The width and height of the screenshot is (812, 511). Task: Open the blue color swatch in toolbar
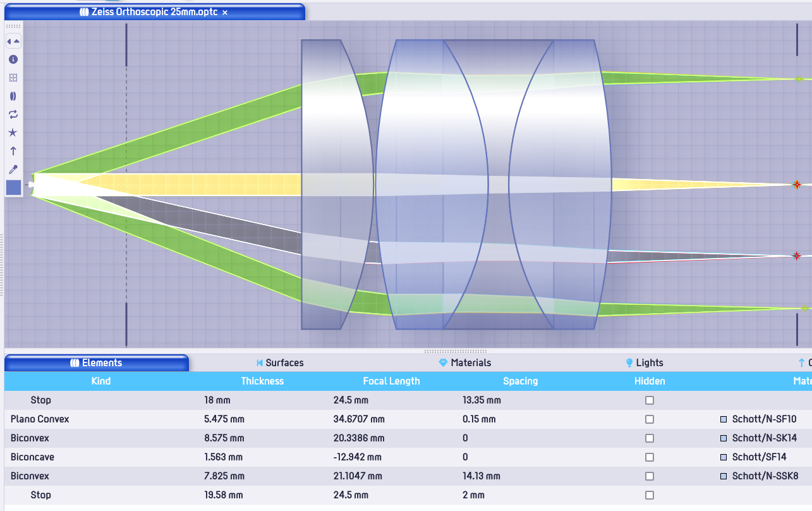pyautogui.click(x=13, y=188)
